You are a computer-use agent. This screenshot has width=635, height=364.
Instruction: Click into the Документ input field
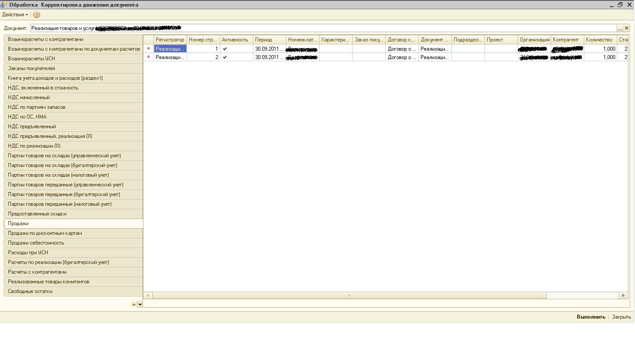[x=323, y=28]
